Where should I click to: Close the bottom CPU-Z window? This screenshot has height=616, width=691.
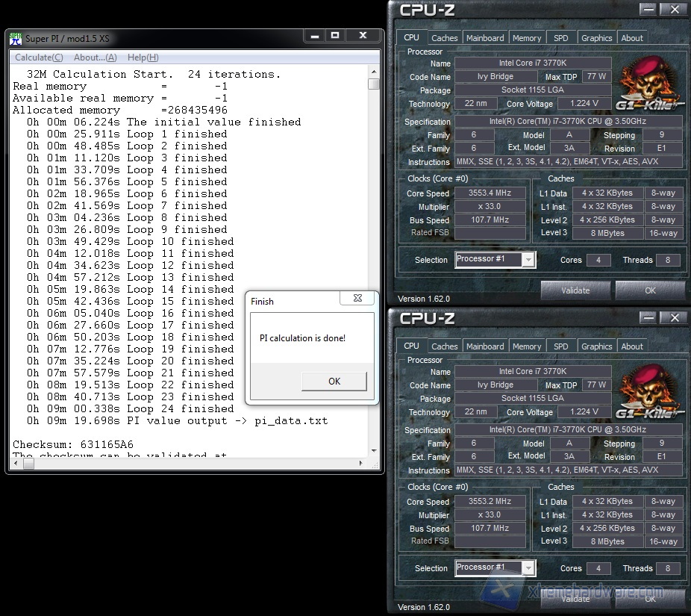click(x=675, y=318)
